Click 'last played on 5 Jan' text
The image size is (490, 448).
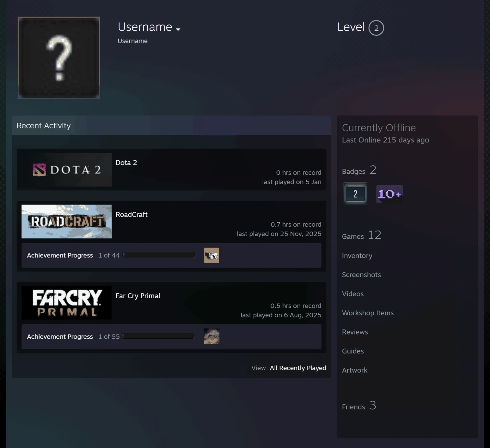coord(292,182)
